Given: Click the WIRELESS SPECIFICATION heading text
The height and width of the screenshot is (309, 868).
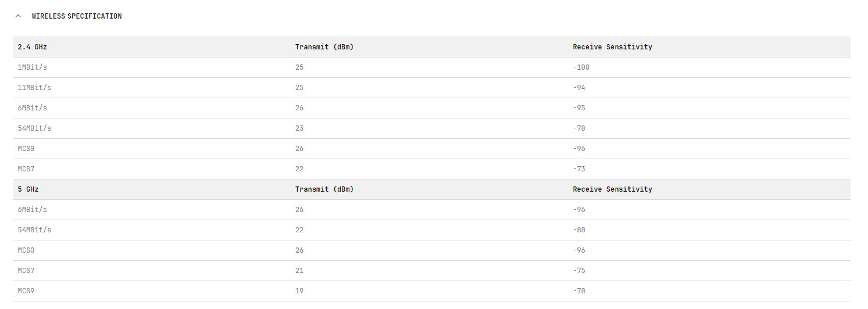Looking at the screenshot, I should 77,16.
